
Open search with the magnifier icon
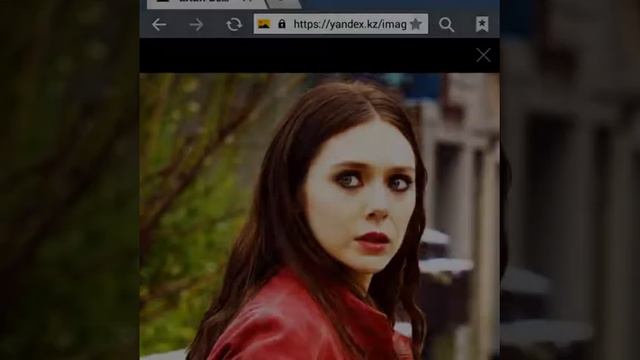[446, 24]
